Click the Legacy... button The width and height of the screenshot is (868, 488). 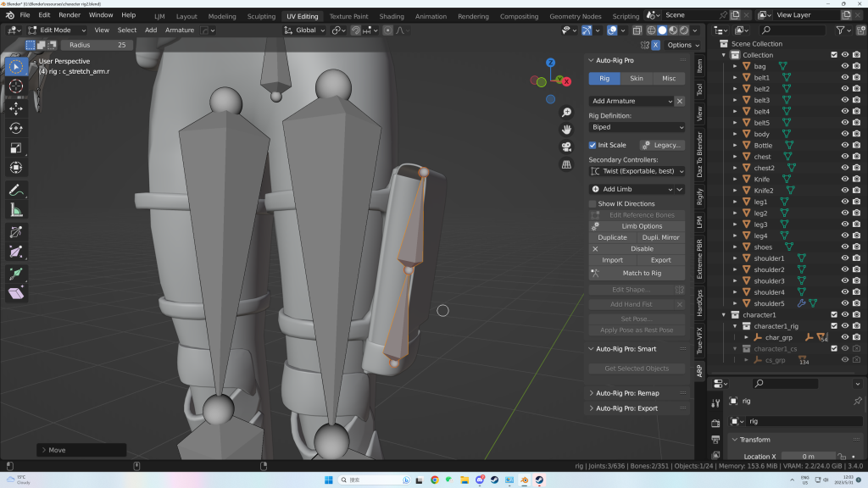point(662,145)
